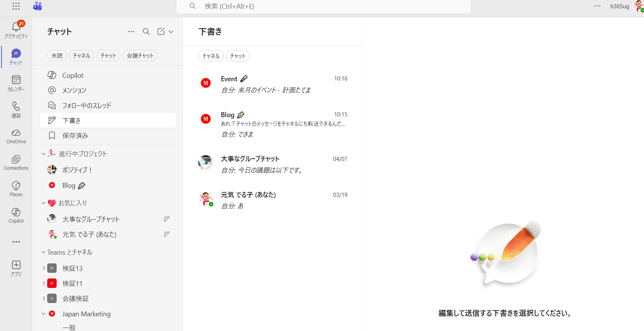Select メンション in the chat list
Viewport: 644px width, 331px height.
point(74,90)
